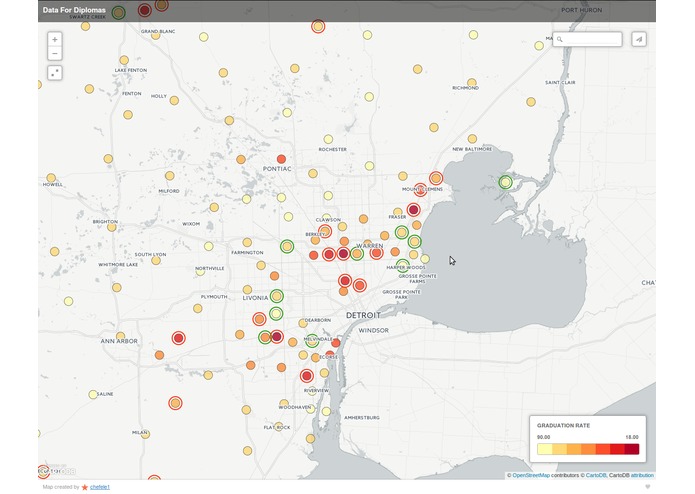
Task: Open the blue CartoDB link
Action: click(595, 475)
